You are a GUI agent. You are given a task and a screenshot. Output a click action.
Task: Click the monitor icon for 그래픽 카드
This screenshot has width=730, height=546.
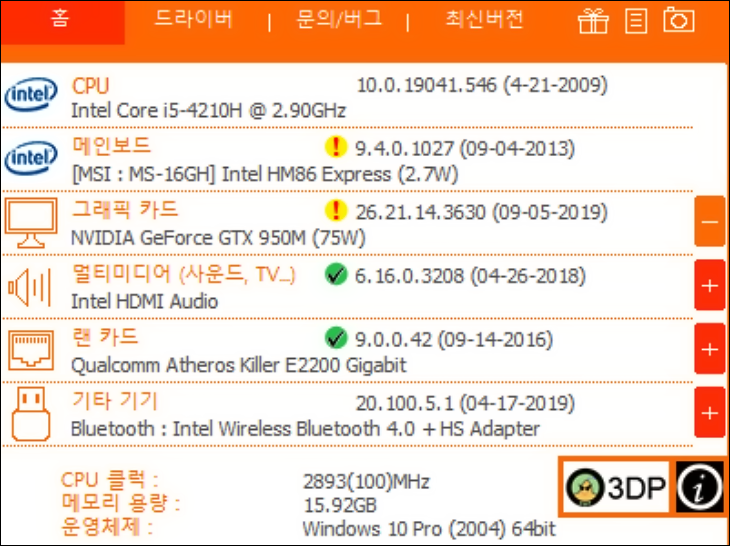click(x=31, y=222)
